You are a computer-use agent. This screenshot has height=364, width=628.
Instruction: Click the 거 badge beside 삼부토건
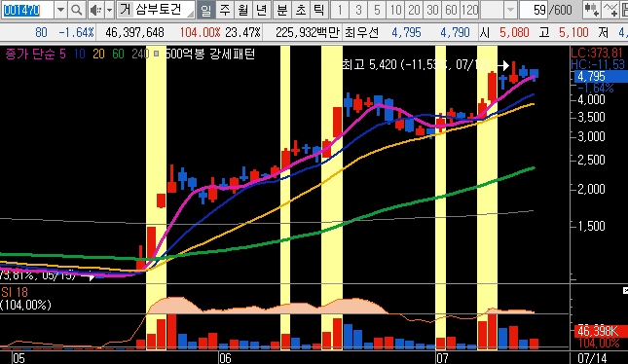pos(125,10)
